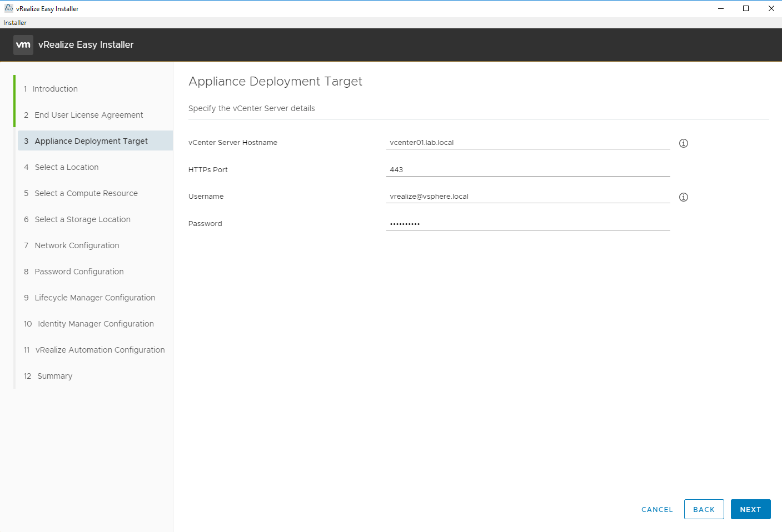Click the Appliance Deployment Target heading
782x532 pixels.
(x=275, y=81)
